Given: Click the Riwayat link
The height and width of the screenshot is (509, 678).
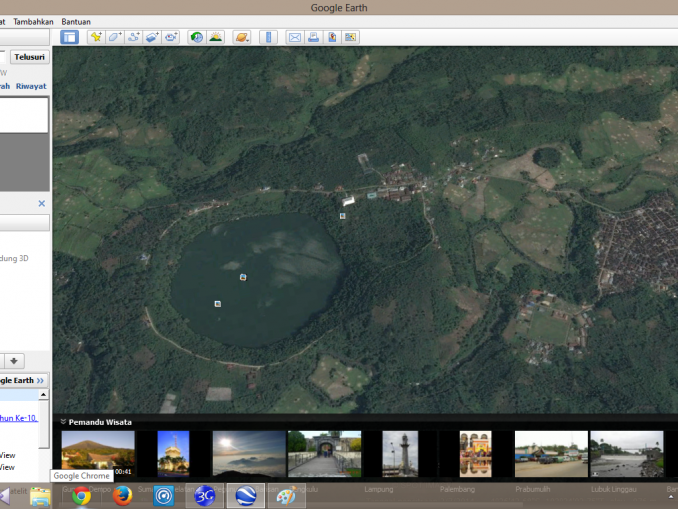Looking at the screenshot, I should 31,86.
